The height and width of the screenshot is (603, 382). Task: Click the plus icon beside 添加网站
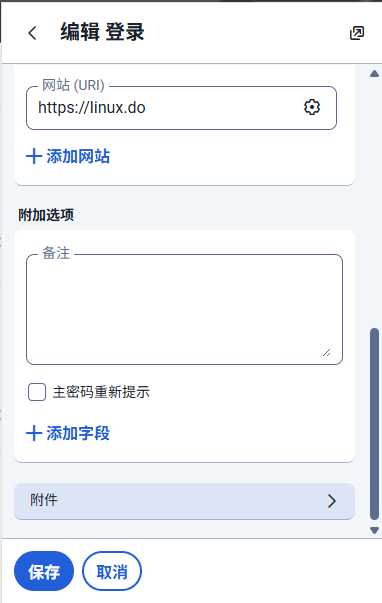point(34,157)
